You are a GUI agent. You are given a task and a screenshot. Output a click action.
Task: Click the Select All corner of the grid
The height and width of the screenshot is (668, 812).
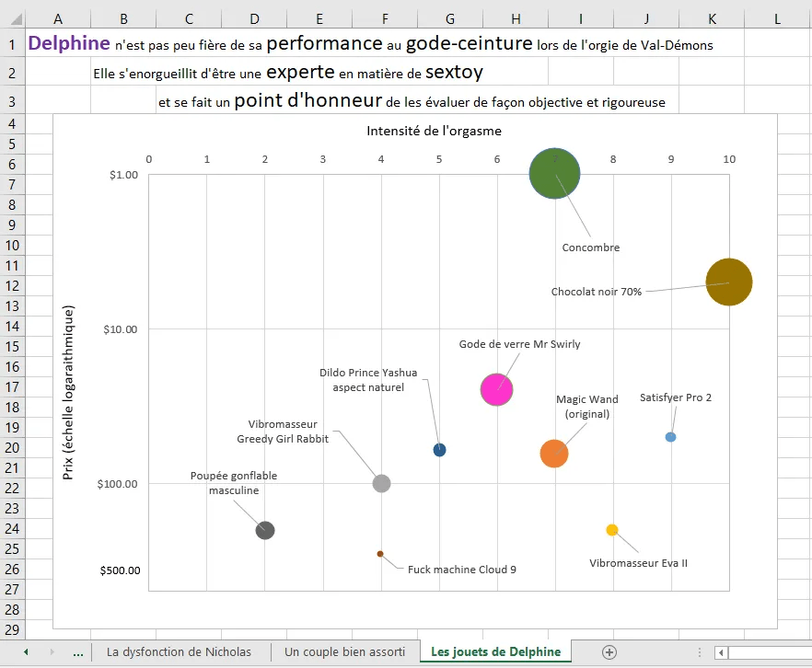tap(13, 18)
